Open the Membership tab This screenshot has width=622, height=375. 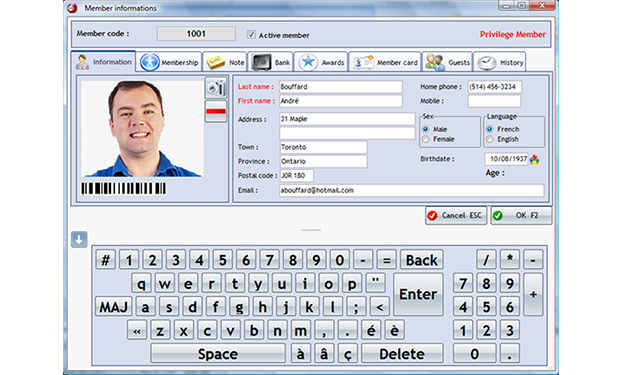coord(169,62)
